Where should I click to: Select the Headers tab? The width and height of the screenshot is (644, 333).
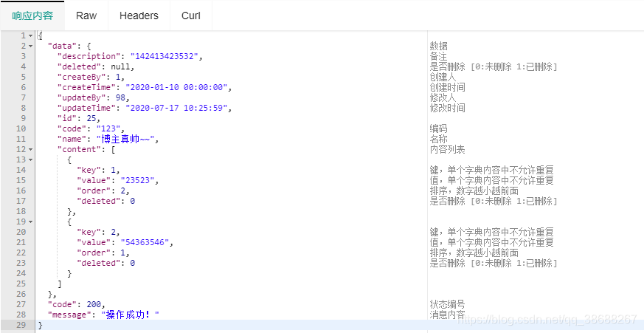pyautogui.click(x=139, y=16)
